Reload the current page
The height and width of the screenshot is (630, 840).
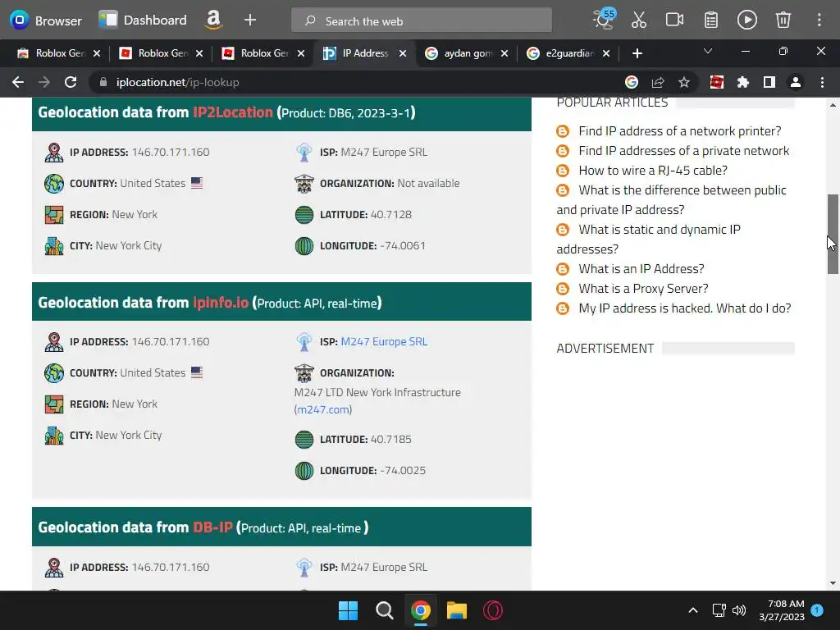pos(71,82)
